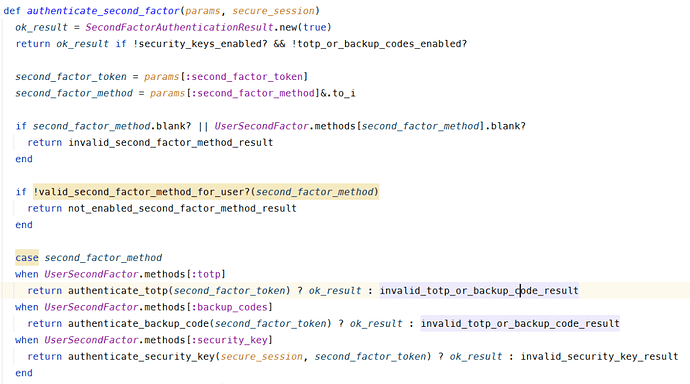Click :security_key symbol in when clause
The height and width of the screenshot is (384, 690).
point(230,340)
